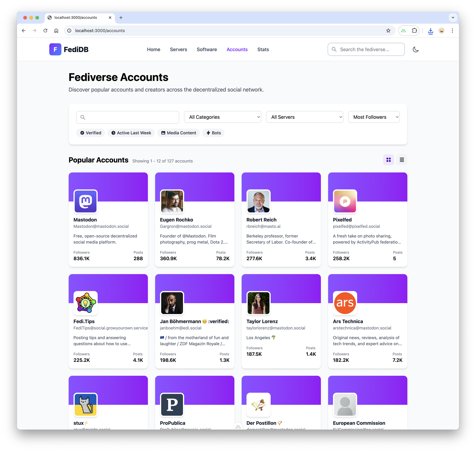The width and height of the screenshot is (476, 452).
Task: Expand the browser tab list chevron
Action: pos(453,18)
